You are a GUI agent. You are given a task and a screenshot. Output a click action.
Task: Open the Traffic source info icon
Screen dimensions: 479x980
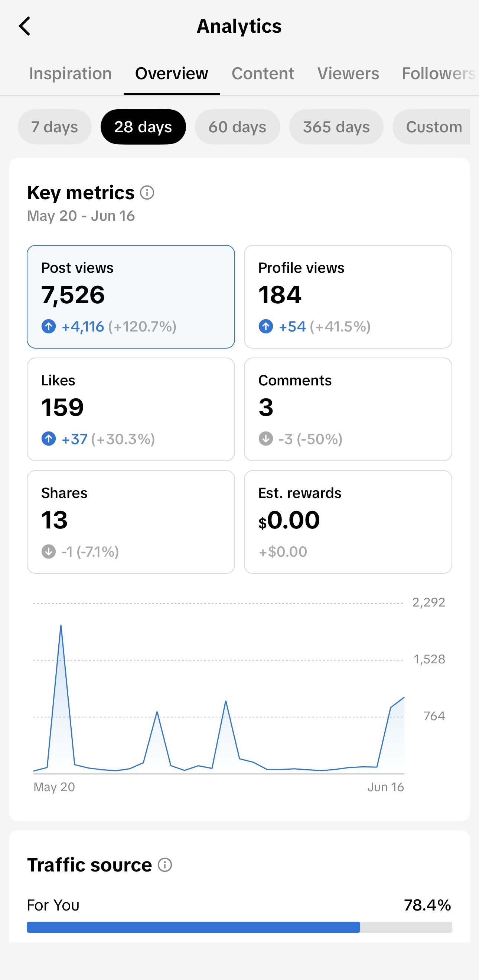(165, 865)
